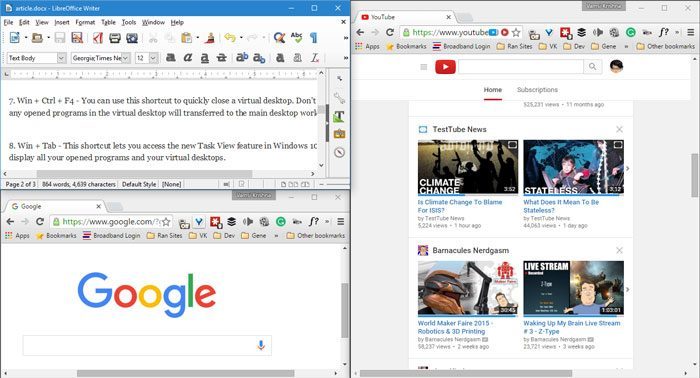Toggle formatting marks pilcrow icon

[314, 38]
